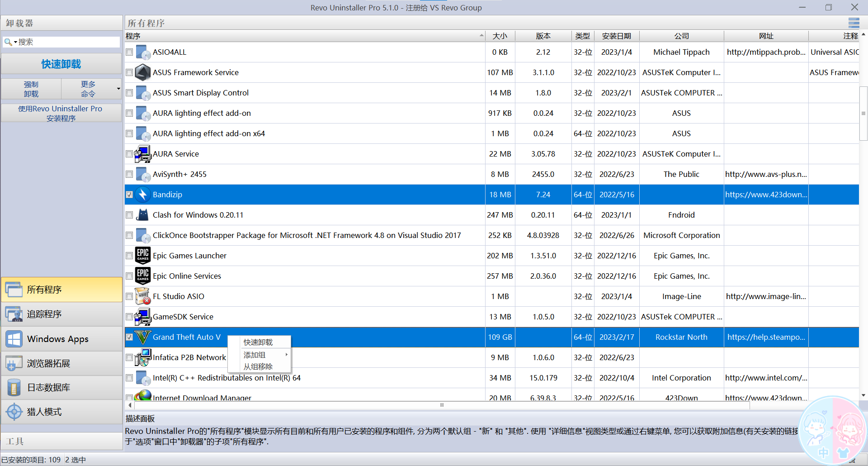Image resolution: width=868 pixels, height=466 pixels.
Task: Open All Programs (所有程序) module
Action: pos(61,290)
